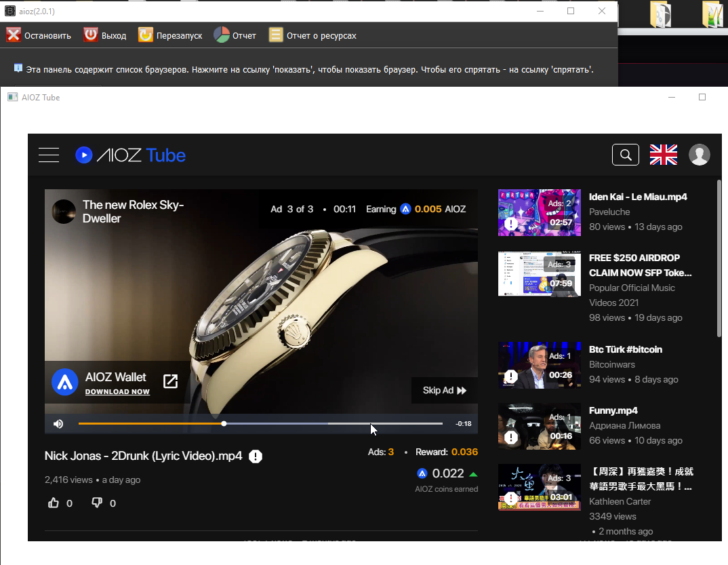Click the Выход exit button
Viewport: 728px width, 565px height.
pos(105,35)
